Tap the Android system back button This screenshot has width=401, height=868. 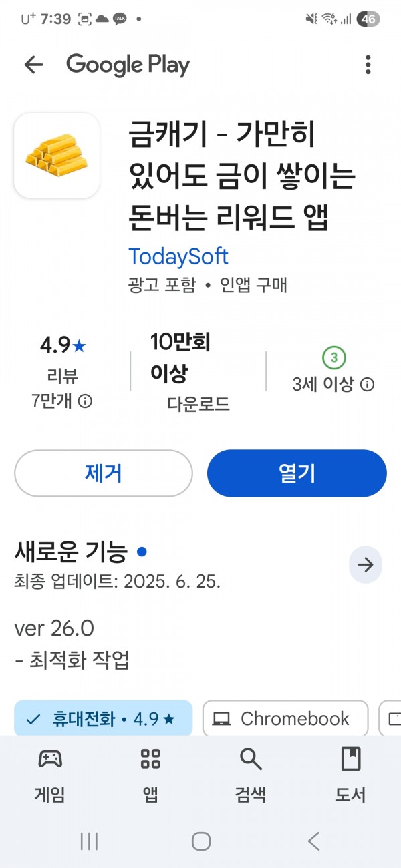[x=313, y=841]
